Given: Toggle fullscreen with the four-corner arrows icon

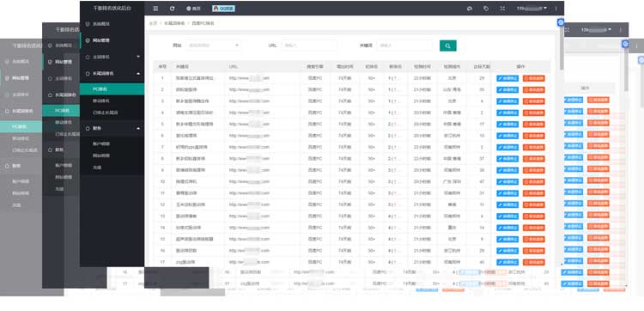Looking at the screenshot, I should tap(502, 9).
